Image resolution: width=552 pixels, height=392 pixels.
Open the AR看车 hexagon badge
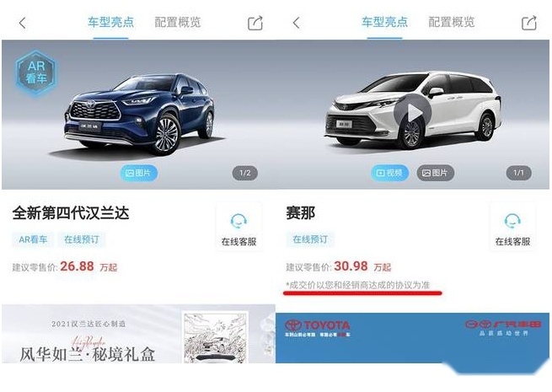tap(36, 72)
